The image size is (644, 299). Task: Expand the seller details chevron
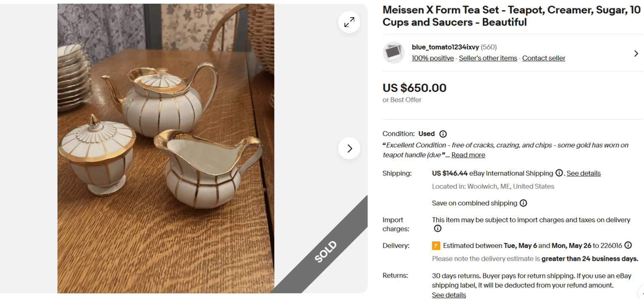[636, 53]
